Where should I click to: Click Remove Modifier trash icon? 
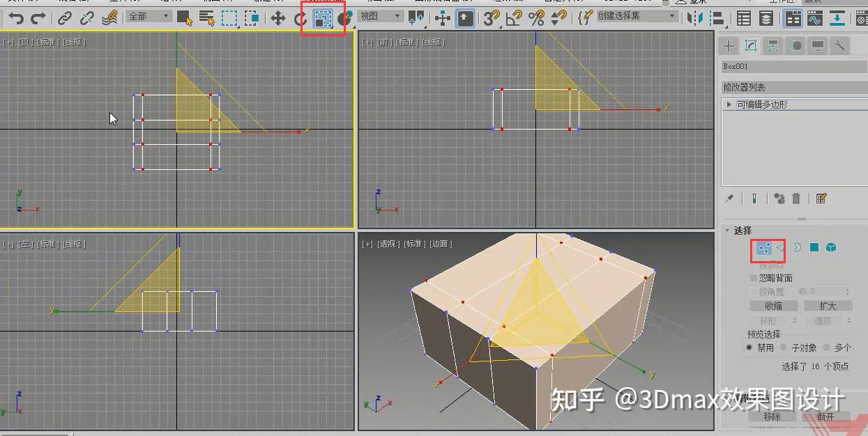point(796,198)
